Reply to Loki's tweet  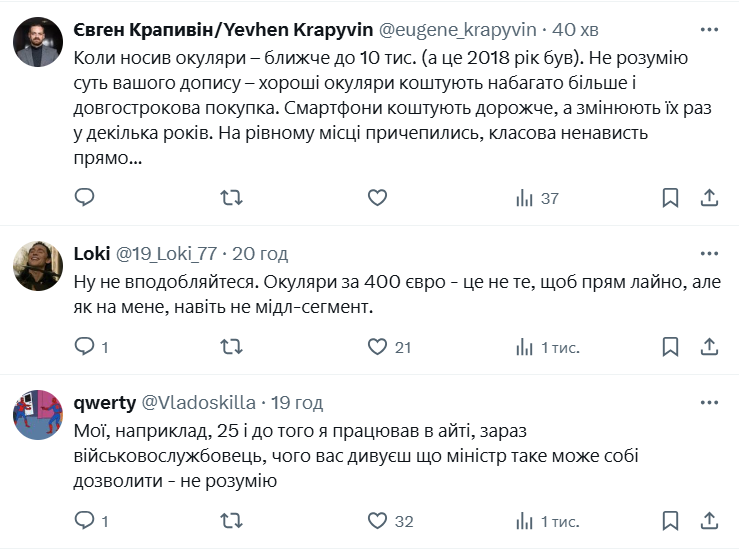tap(85, 347)
